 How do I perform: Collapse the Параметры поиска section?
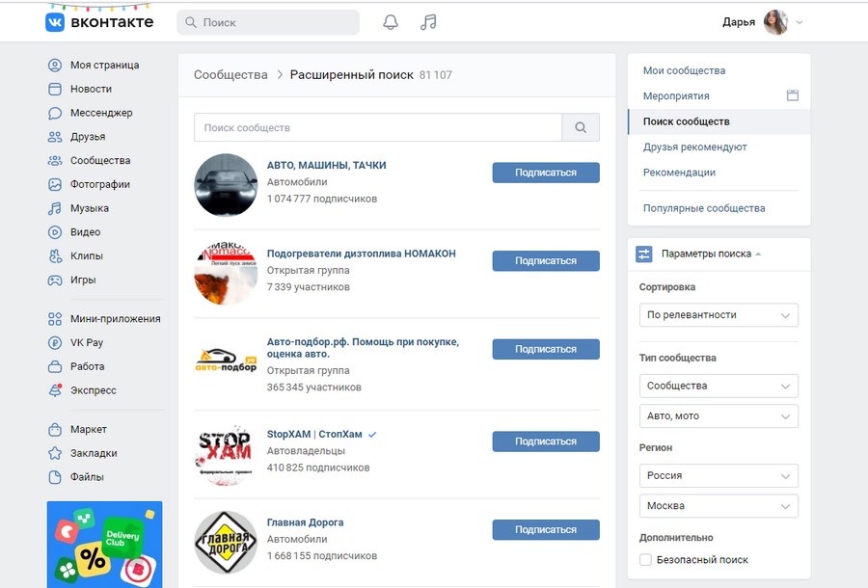click(x=712, y=254)
